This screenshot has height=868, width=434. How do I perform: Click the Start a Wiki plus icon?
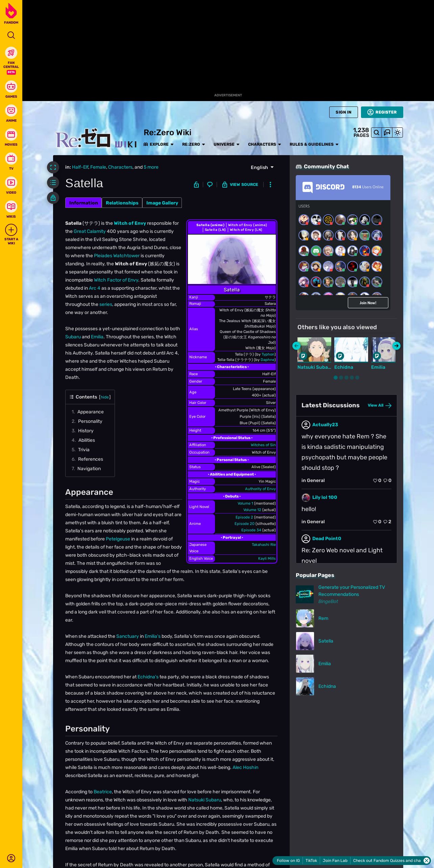point(11,230)
